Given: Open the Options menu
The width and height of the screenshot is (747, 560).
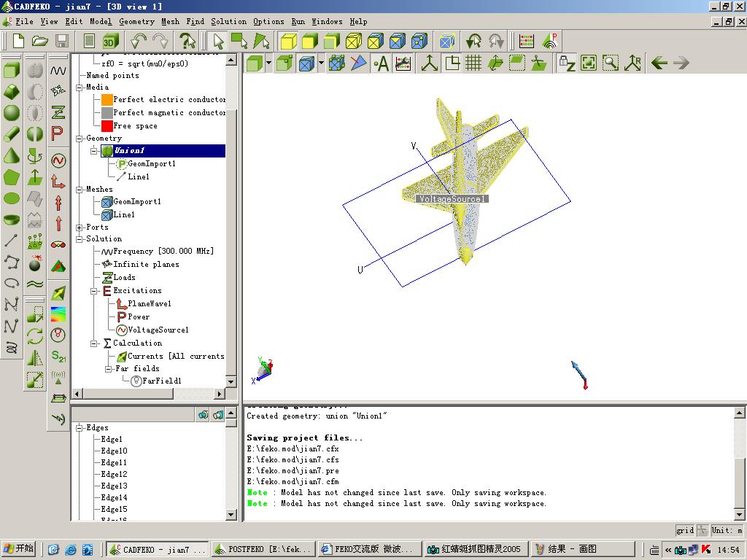Looking at the screenshot, I should point(268,21).
